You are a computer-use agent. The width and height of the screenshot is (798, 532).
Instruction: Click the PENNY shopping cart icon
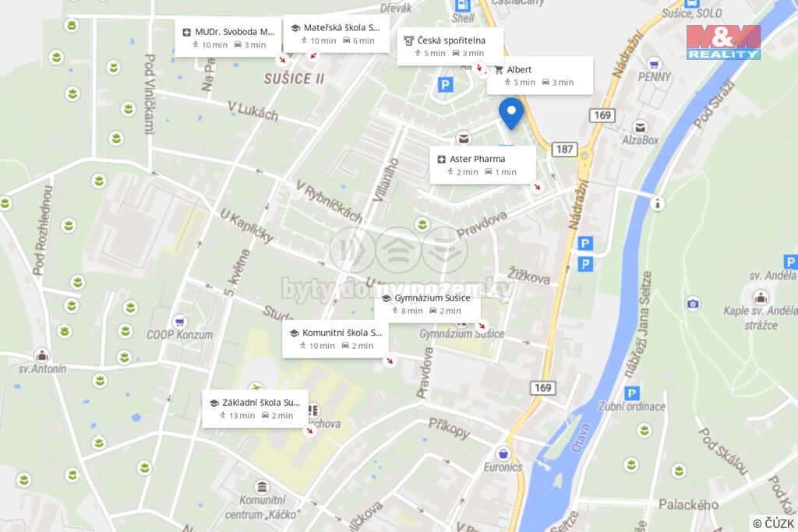(654, 64)
